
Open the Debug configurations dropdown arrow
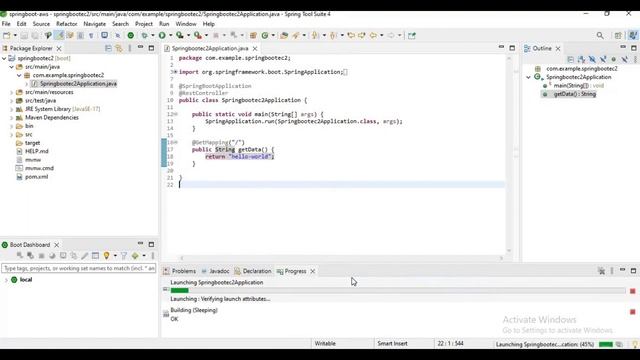(x=153, y=36)
